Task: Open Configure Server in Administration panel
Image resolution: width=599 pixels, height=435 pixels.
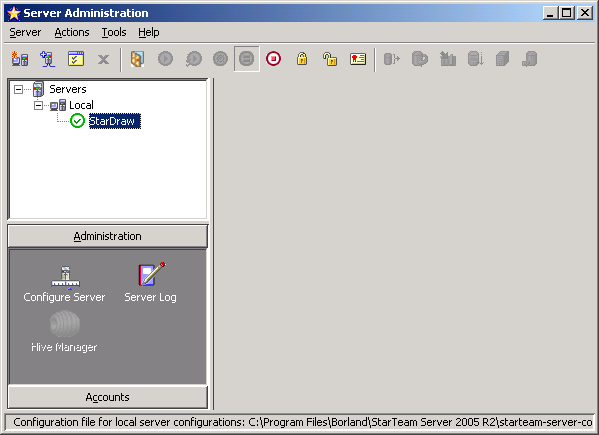Action: (x=64, y=284)
